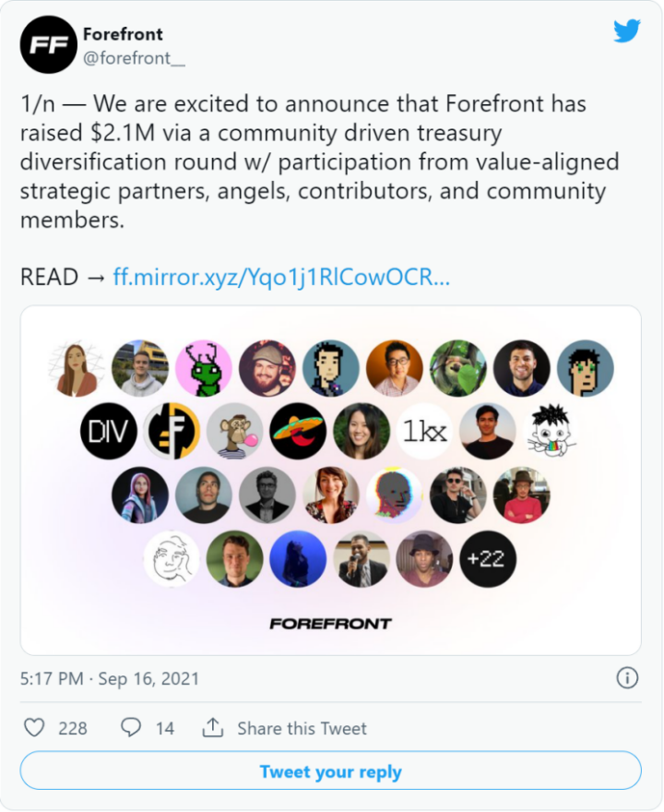Click the +22 more participants badge
Viewport: 664px width, 812px height.
[488, 559]
